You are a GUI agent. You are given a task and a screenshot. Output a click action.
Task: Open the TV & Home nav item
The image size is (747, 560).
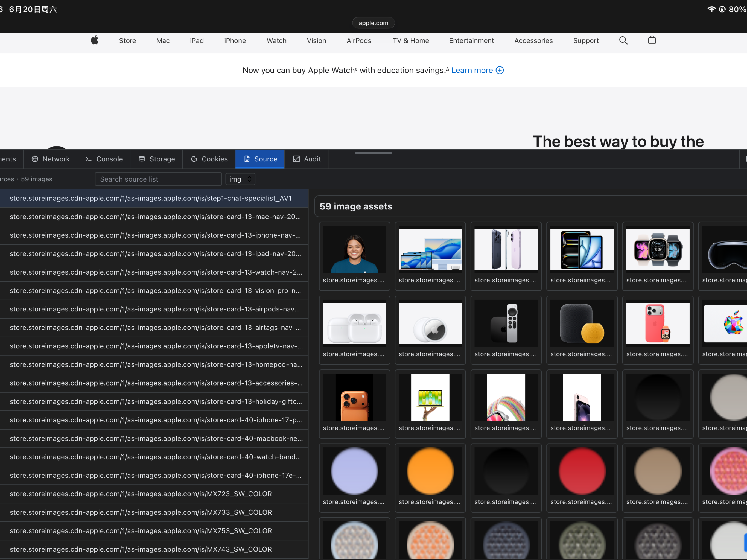coord(410,40)
